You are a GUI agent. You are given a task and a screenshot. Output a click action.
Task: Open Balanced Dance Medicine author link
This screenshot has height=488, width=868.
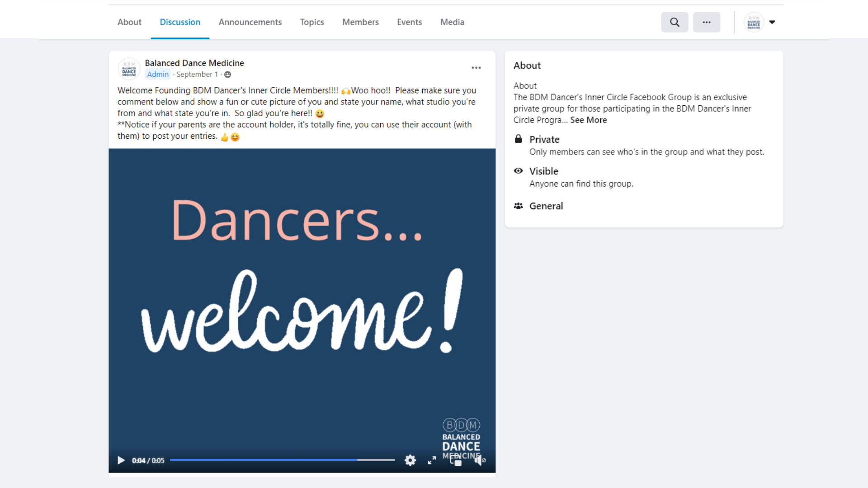194,63
